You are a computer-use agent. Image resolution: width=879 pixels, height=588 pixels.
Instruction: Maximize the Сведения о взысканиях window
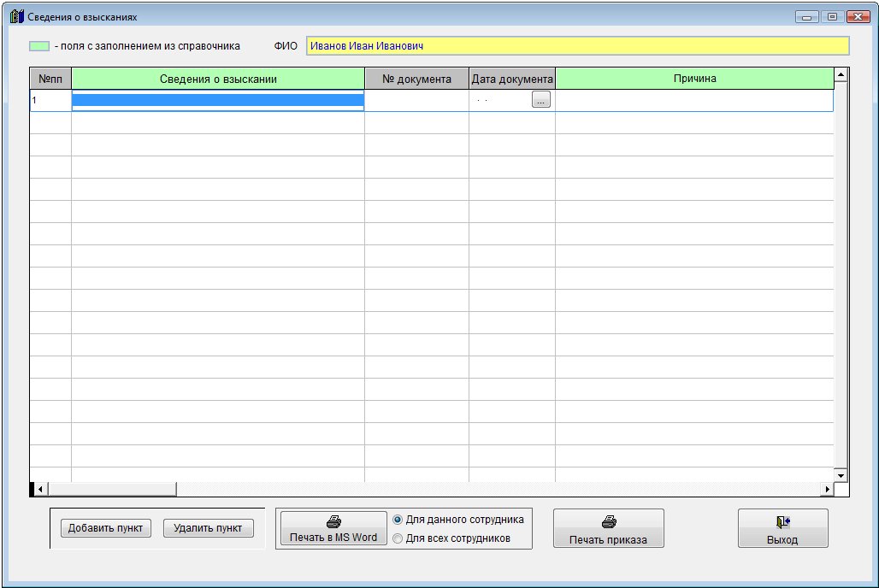coord(833,17)
